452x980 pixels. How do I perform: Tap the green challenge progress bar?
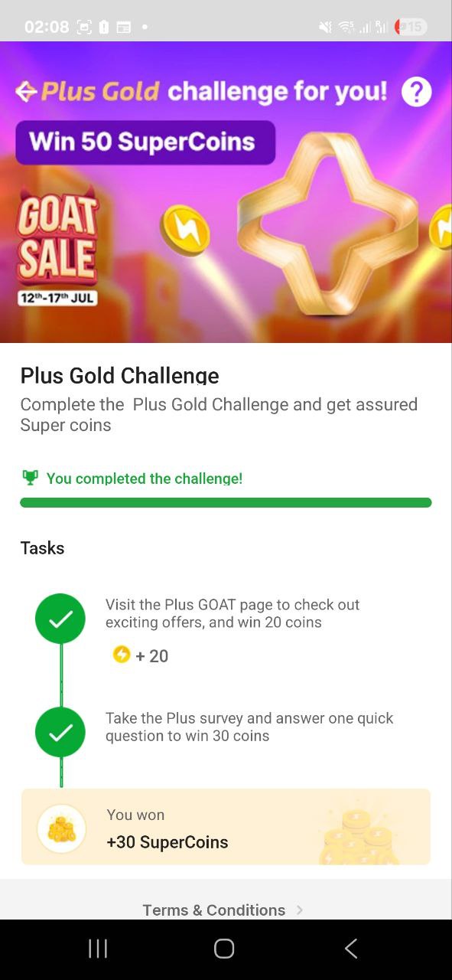pyautogui.click(x=226, y=502)
